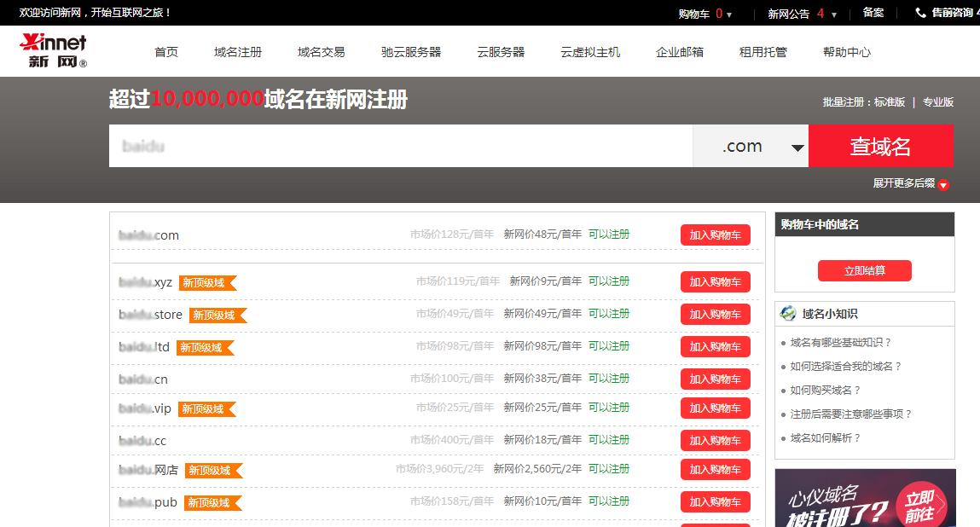Open the .com suffix dropdown
Viewport: 980px width, 527px height.
point(751,146)
